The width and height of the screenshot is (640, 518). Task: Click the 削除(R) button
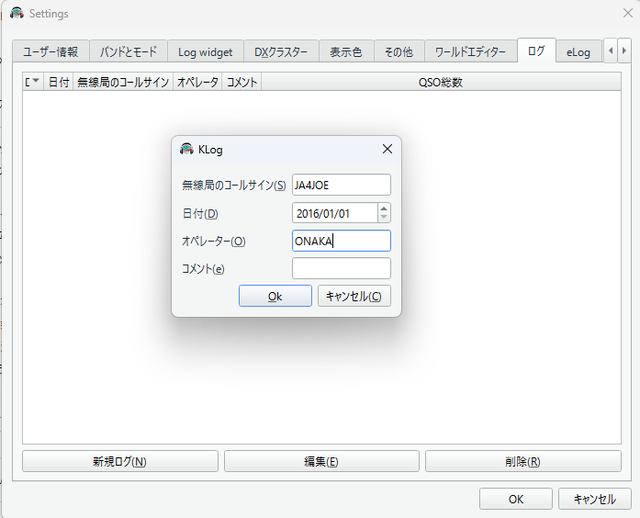(x=523, y=461)
